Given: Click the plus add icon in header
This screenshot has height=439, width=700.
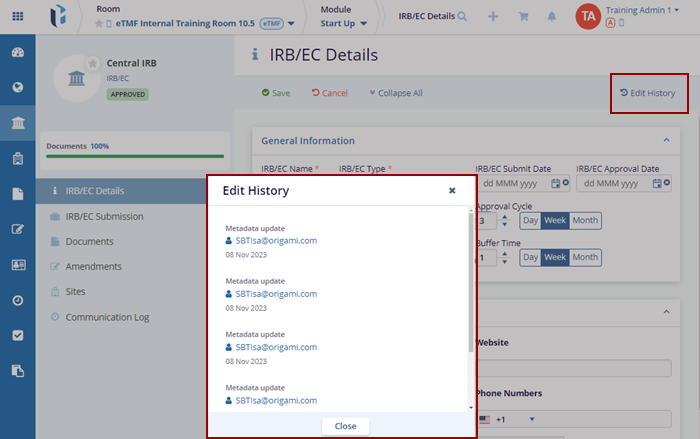Looking at the screenshot, I should (x=493, y=16).
